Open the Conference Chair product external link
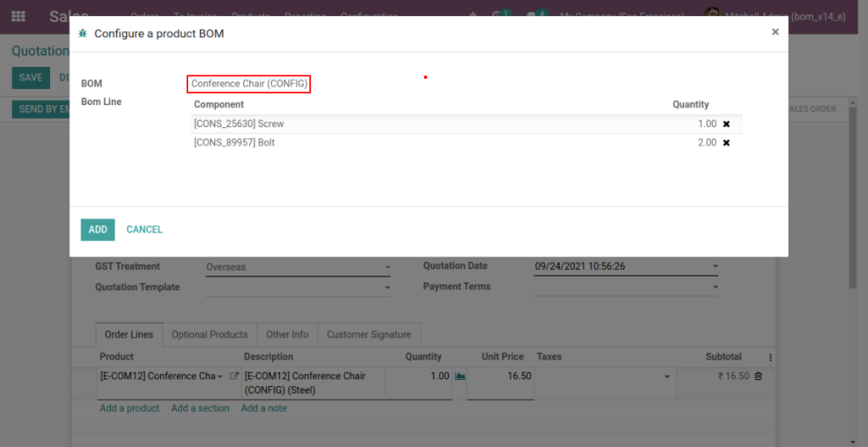This screenshot has height=447, width=868. point(234,376)
